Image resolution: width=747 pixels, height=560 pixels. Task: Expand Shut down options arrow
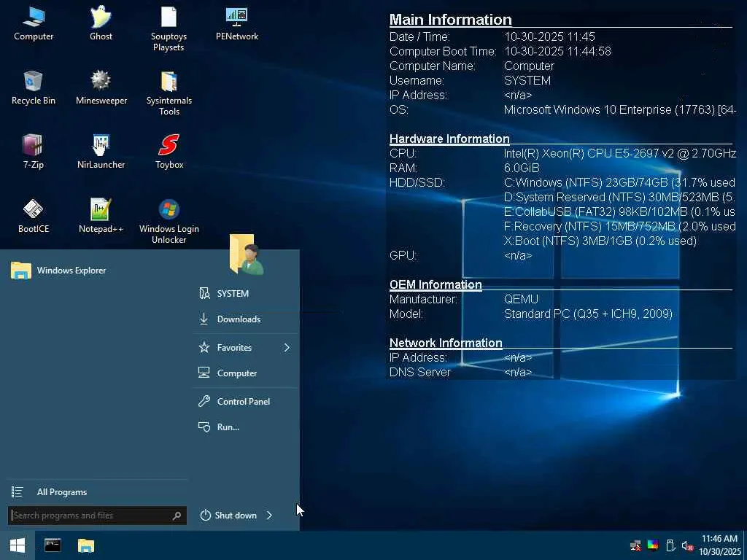coord(270,516)
